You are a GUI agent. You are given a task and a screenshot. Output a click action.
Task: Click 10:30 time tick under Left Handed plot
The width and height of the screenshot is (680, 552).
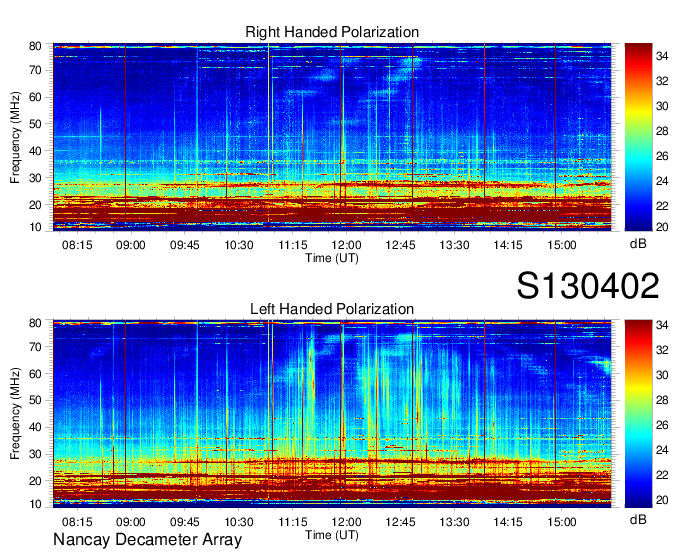tap(239, 522)
